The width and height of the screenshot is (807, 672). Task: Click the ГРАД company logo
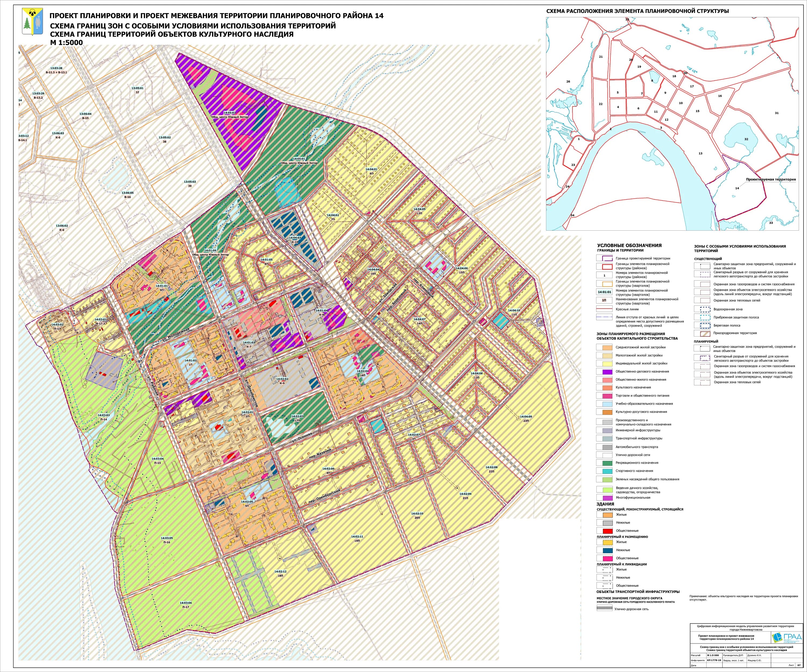pos(787,637)
